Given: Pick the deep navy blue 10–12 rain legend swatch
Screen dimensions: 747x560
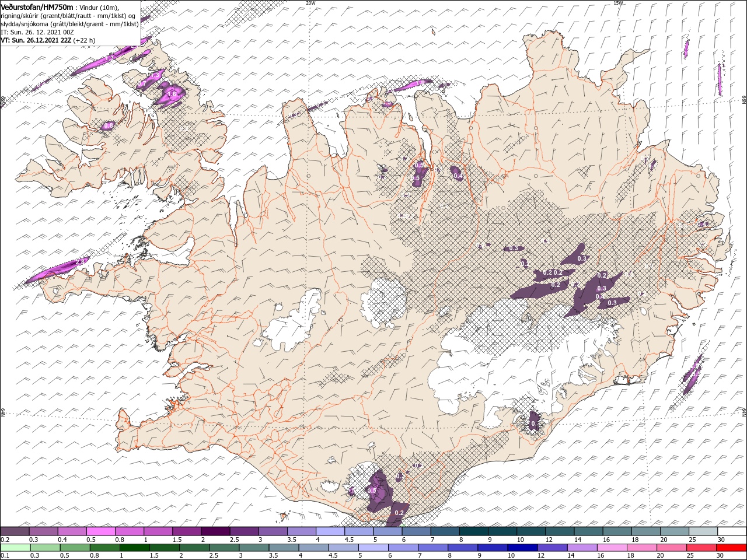Looking at the screenshot, I should pos(522,548).
